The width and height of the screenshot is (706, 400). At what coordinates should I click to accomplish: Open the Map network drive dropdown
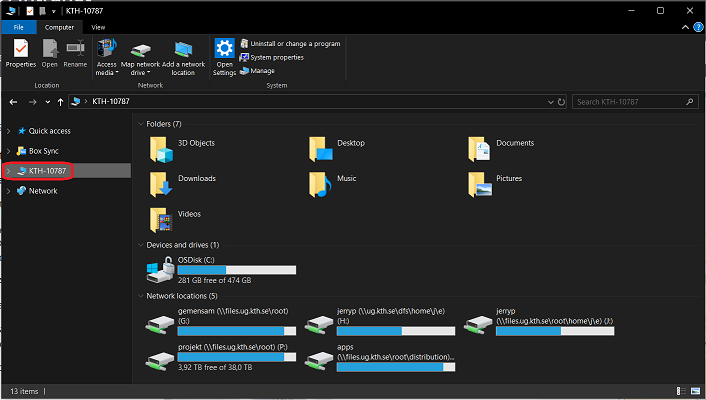(141, 72)
